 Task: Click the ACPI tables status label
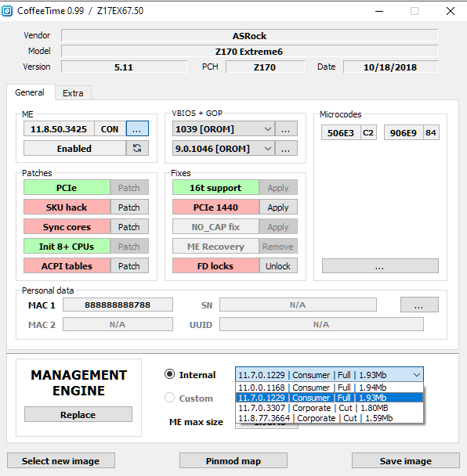click(x=67, y=265)
